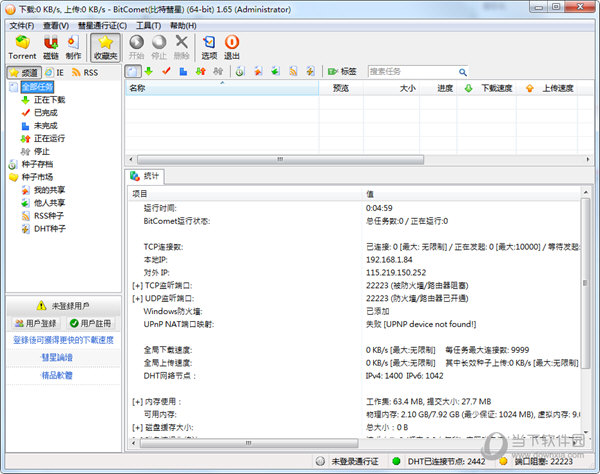Image resolution: width=600 pixels, height=474 pixels.
Task: Click the 用户登录 button
Action: point(36,323)
